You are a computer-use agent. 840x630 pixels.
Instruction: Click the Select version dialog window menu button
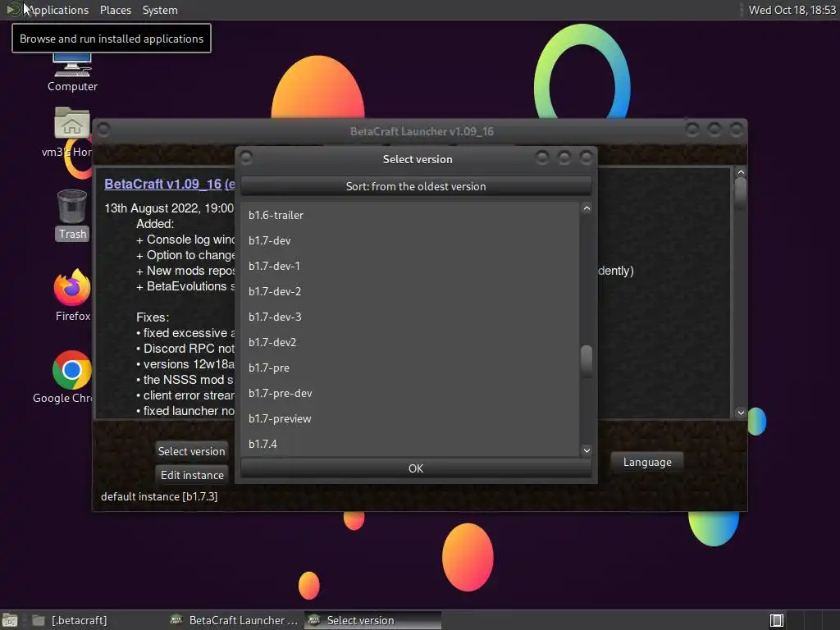(x=246, y=157)
